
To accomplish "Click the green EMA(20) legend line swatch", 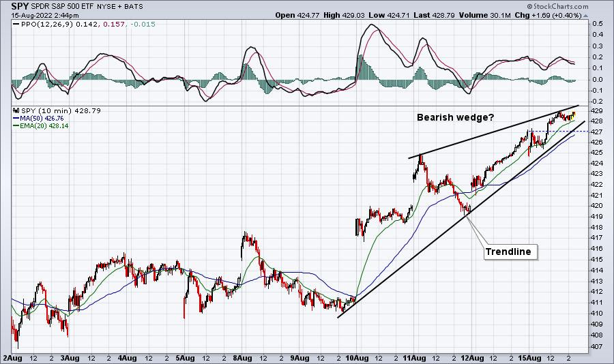I will pyautogui.click(x=16, y=125).
